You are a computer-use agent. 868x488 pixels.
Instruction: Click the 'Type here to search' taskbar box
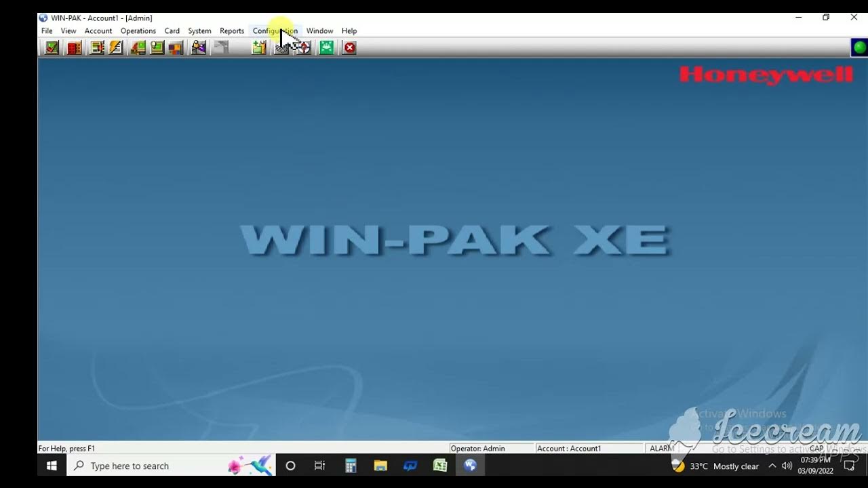tap(171, 466)
